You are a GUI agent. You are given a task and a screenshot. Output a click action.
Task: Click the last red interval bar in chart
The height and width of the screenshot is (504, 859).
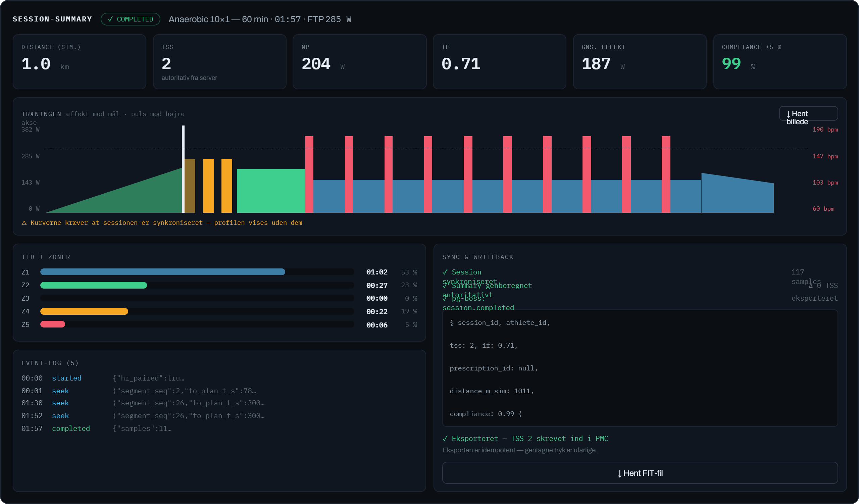point(666,174)
